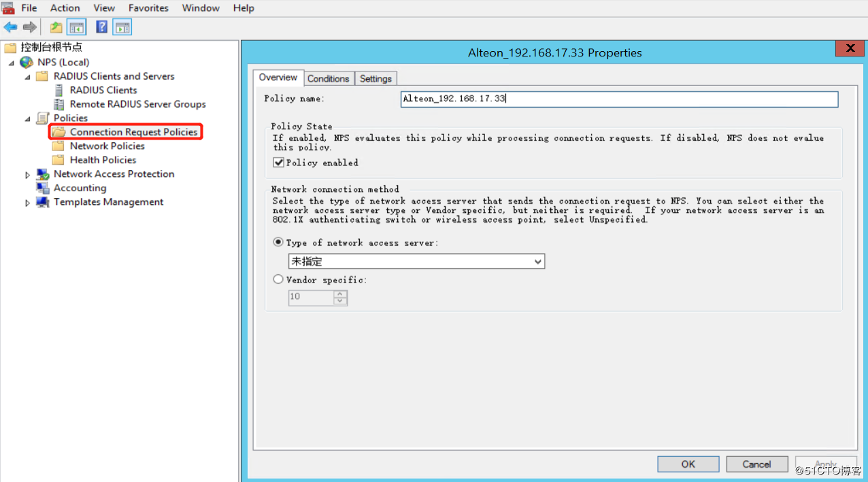Collapse the Policies tree node
Screen dimensions: 868x482
tap(28, 118)
